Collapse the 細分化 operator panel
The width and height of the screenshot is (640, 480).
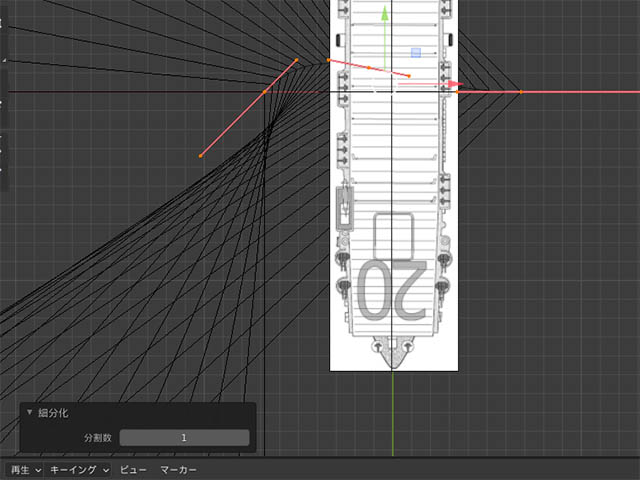pyautogui.click(x=29, y=413)
